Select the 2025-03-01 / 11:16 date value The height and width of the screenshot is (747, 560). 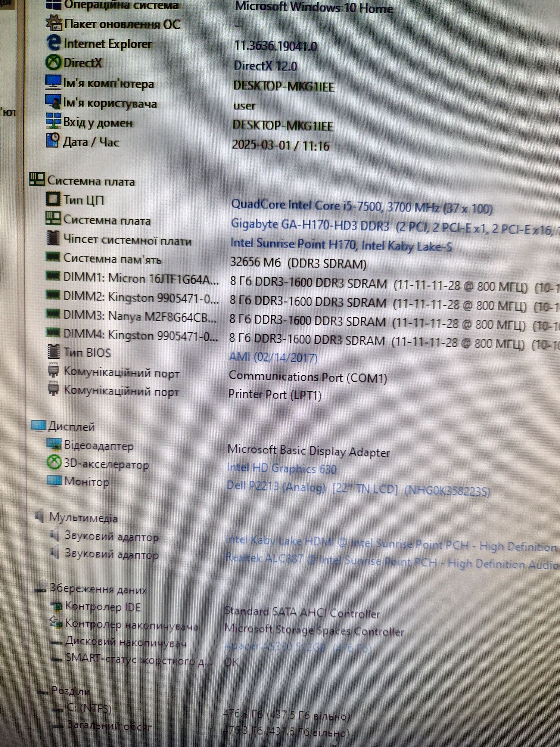click(x=281, y=145)
